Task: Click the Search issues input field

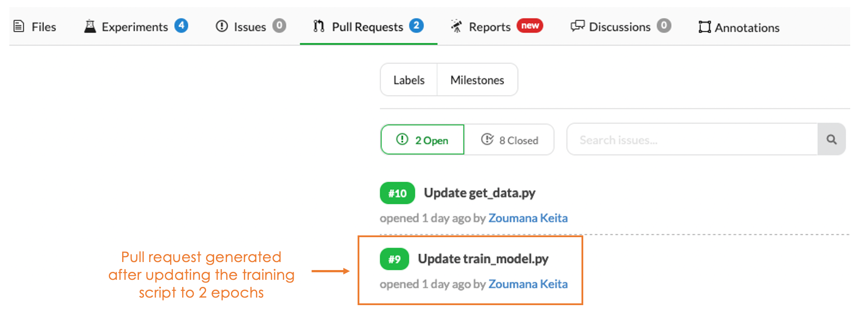Action: click(692, 140)
